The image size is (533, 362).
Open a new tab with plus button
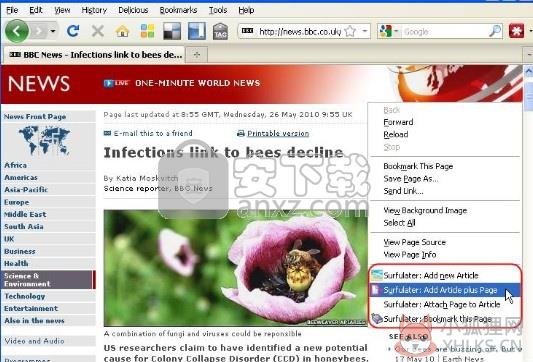point(197,55)
